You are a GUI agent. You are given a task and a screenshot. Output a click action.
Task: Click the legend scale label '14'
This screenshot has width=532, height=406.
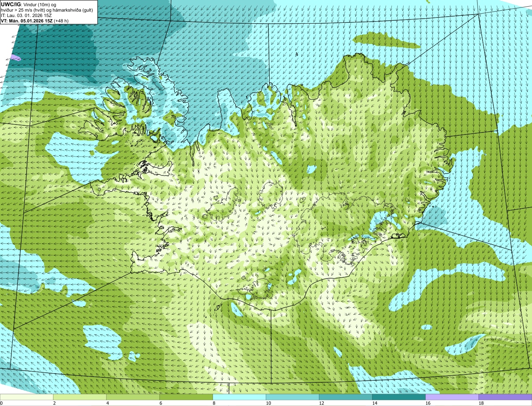coord(375,403)
